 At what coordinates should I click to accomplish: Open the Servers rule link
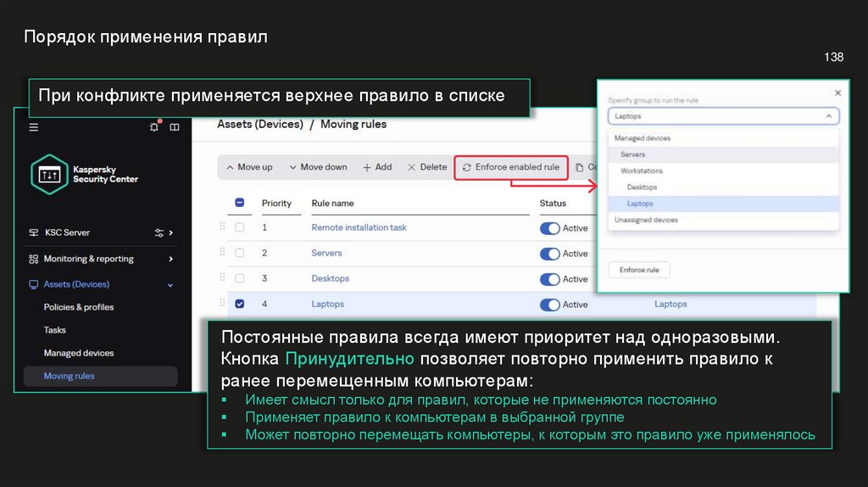pos(326,253)
